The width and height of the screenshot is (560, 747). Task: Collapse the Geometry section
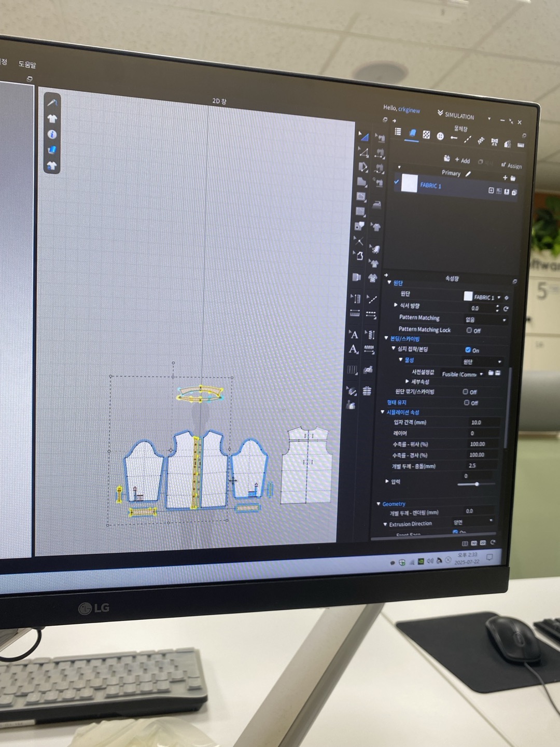point(379,504)
